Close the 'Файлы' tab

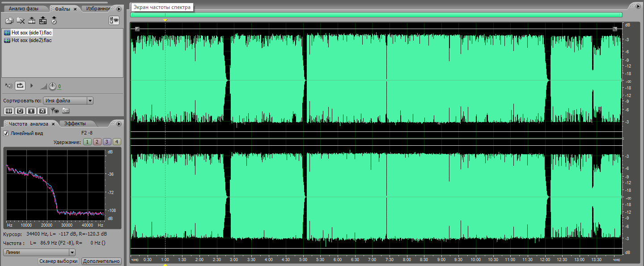pos(75,9)
